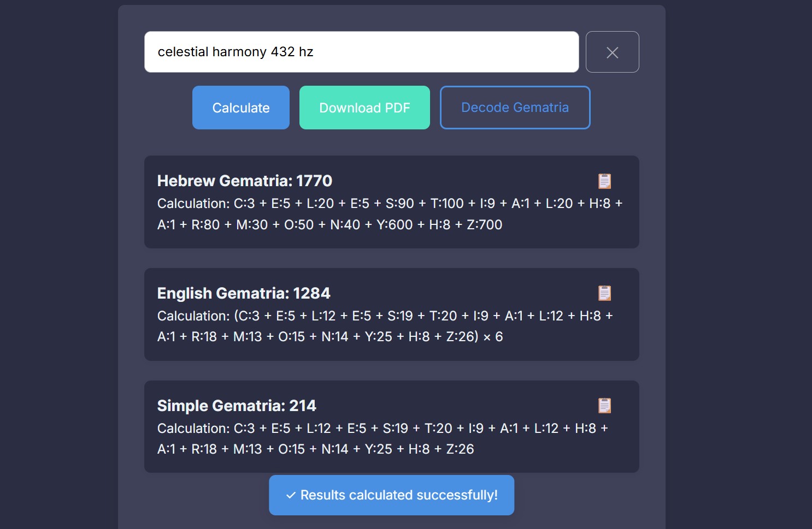Screen dimensions: 812x529
Task: Click the Calculate button
Action: (x=241, y=108)
